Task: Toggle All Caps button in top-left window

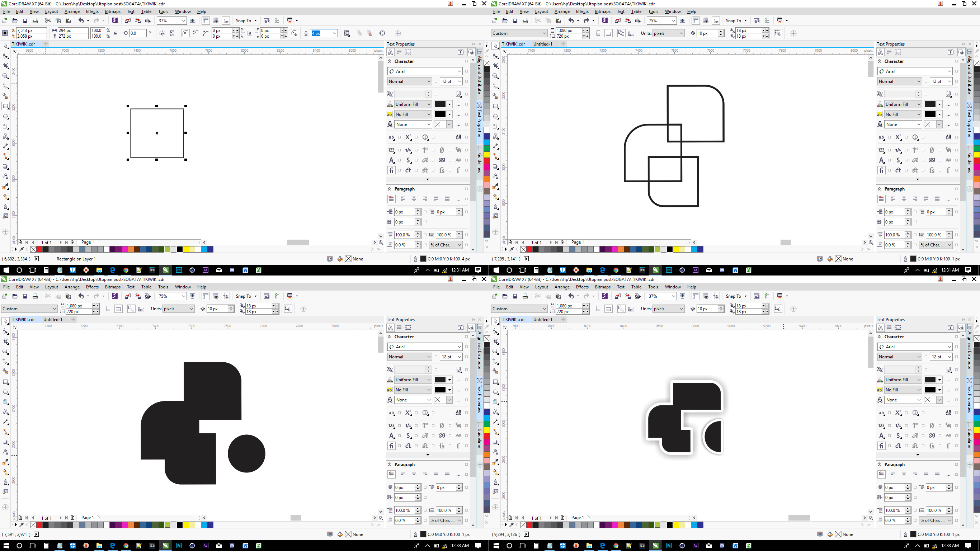Action: [x=459, y=137]
